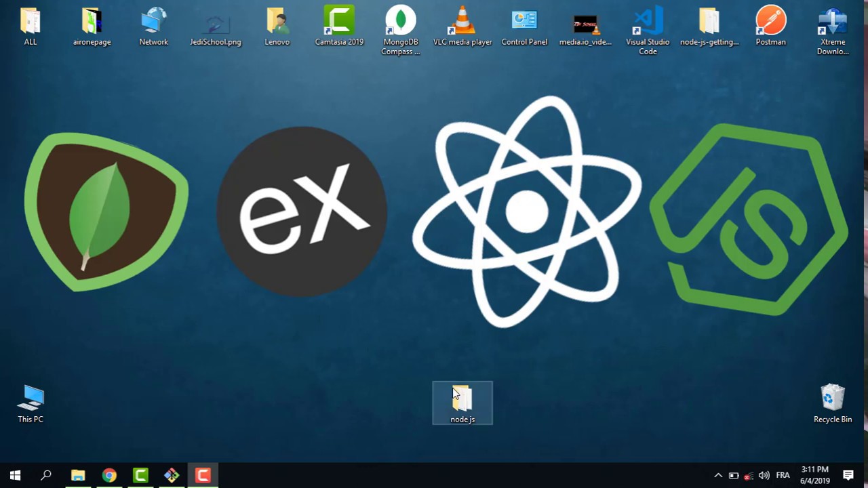This screenshot has height=488, width=868.
Task: Open network status in system tray
Action: (x=749, y=475)
